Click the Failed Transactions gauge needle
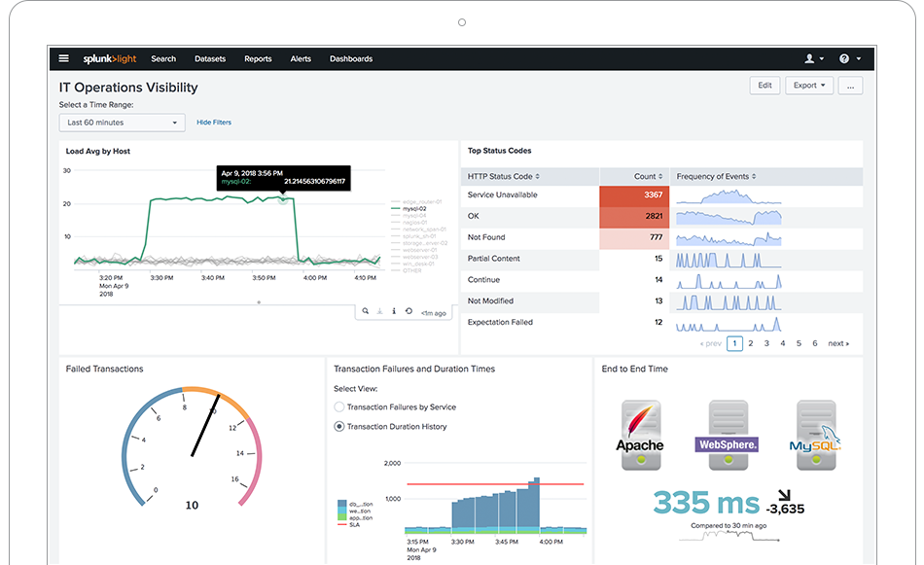 coord(203,430)
